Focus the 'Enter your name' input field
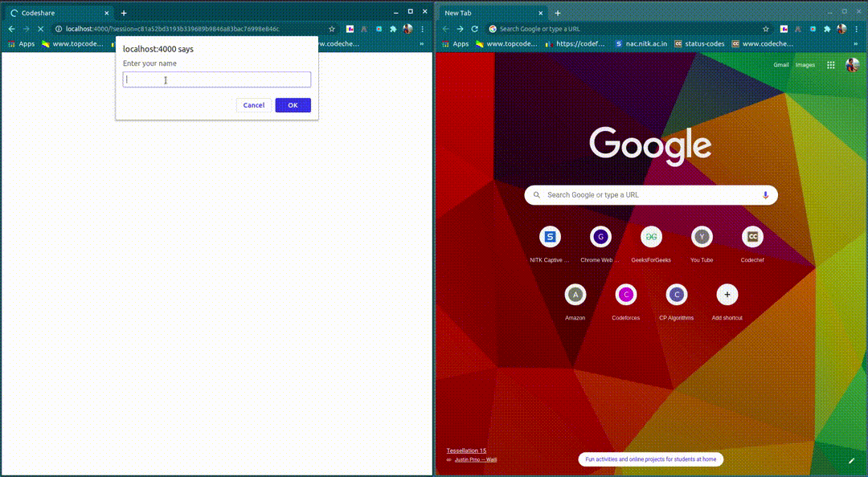This screenshot has width=868, height=477. click(x=217, y=79)
